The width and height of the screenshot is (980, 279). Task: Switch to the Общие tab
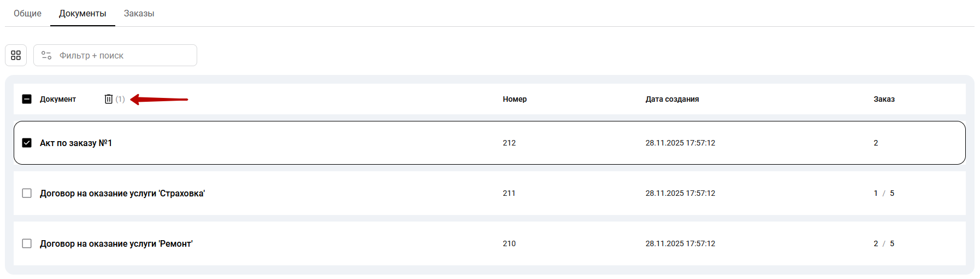(x=27, y=13)
